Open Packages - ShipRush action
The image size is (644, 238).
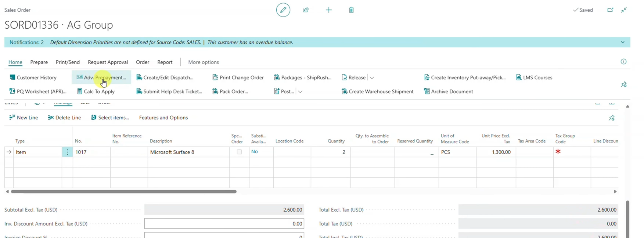(303, 77)
